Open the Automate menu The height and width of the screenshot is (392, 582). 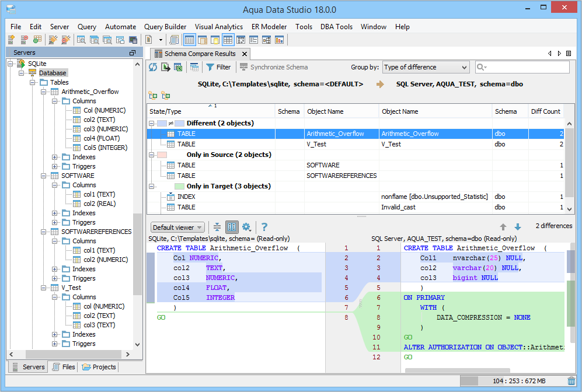[120, 27]
